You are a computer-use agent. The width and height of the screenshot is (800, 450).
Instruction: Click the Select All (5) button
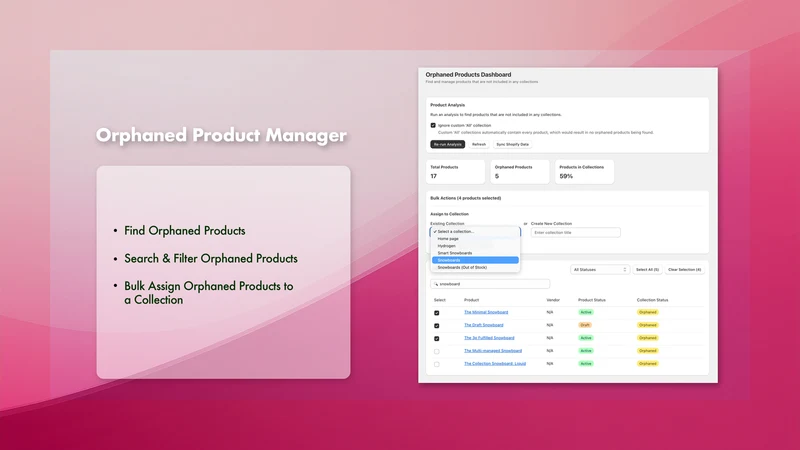(647, 269)
